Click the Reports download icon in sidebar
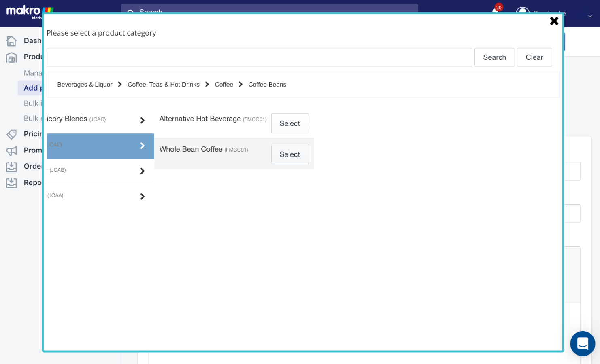 click(x=12, y=183)
